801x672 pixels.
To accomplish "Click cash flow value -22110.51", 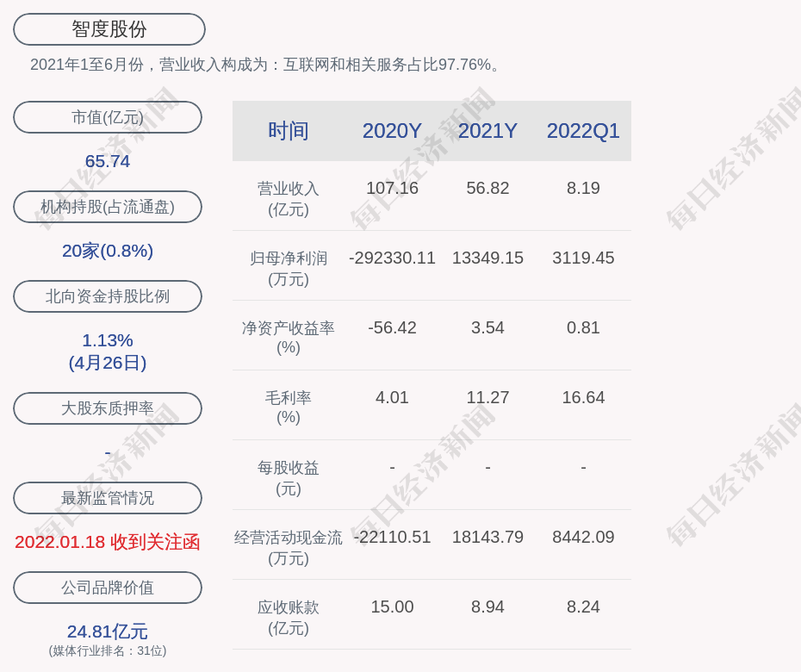I will click(x=393, y=537).
